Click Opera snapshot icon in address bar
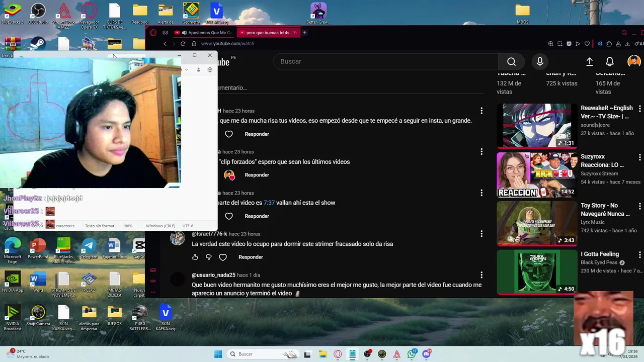Screen dimensions: 644x362 tap(559, 44)
